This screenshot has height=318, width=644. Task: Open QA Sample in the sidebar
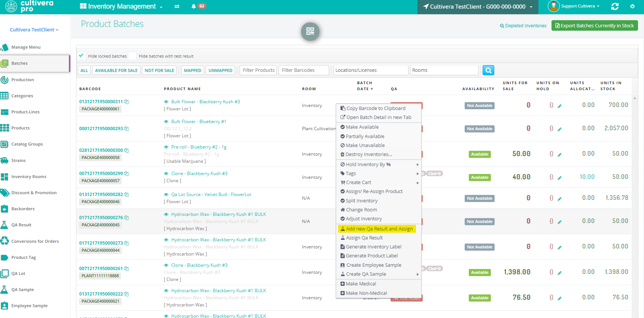click(x=22, y=290)
